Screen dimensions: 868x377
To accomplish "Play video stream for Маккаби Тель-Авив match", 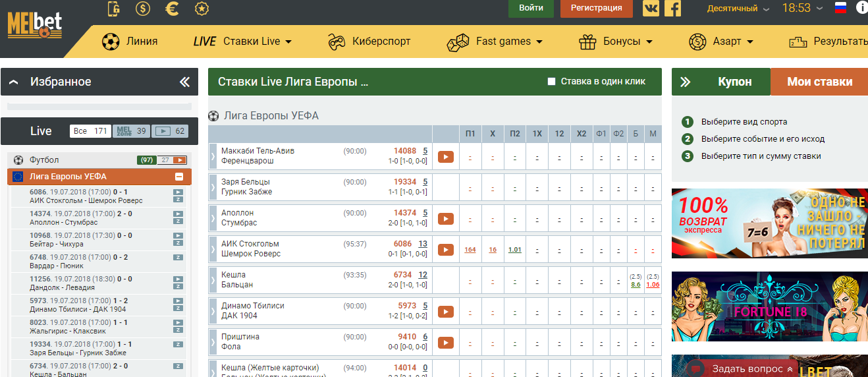I will (x=446, y=157).
